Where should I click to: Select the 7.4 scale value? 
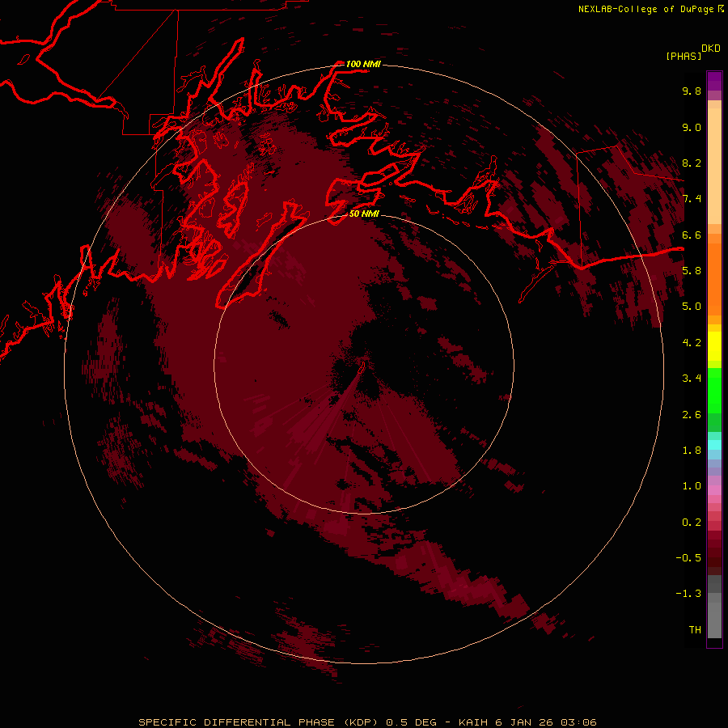tap(692, 199)
